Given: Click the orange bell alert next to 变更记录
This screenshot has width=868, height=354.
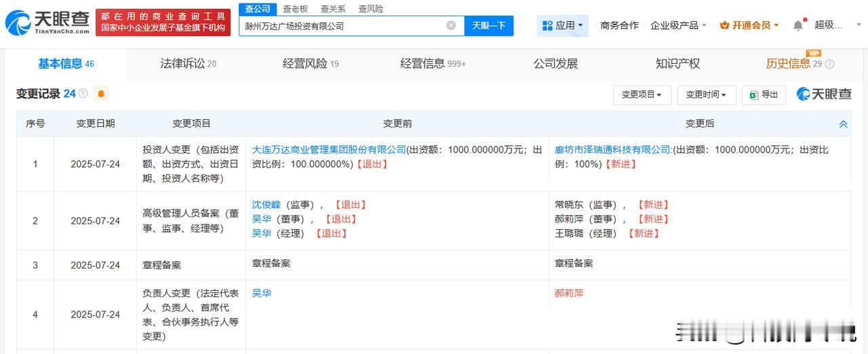Looking at the screenshot, I should (x=101, y=94).
